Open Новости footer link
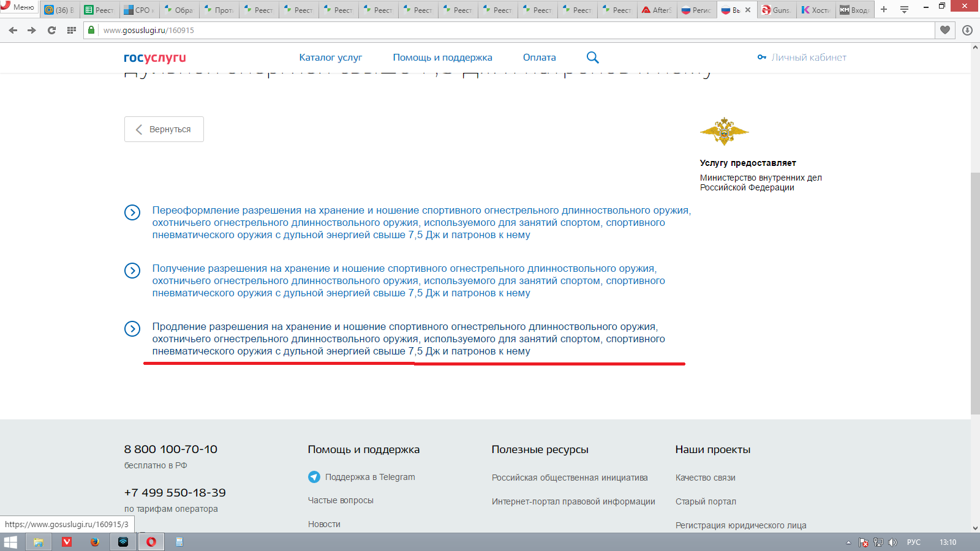The width and height of the screenshot is (980, 551). point(324,524)
